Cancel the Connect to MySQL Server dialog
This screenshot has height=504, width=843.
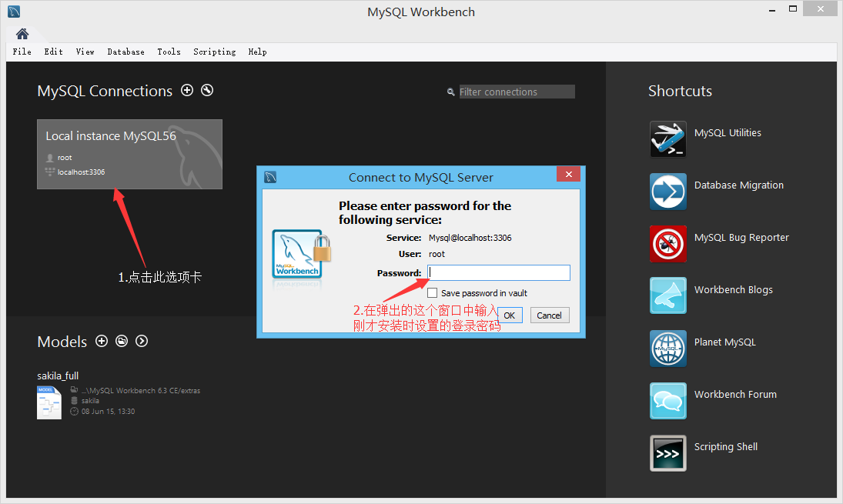550,315
